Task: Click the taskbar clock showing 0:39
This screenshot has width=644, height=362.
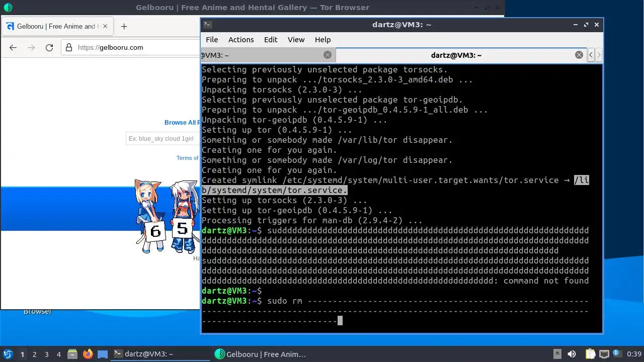Action: 634,354
